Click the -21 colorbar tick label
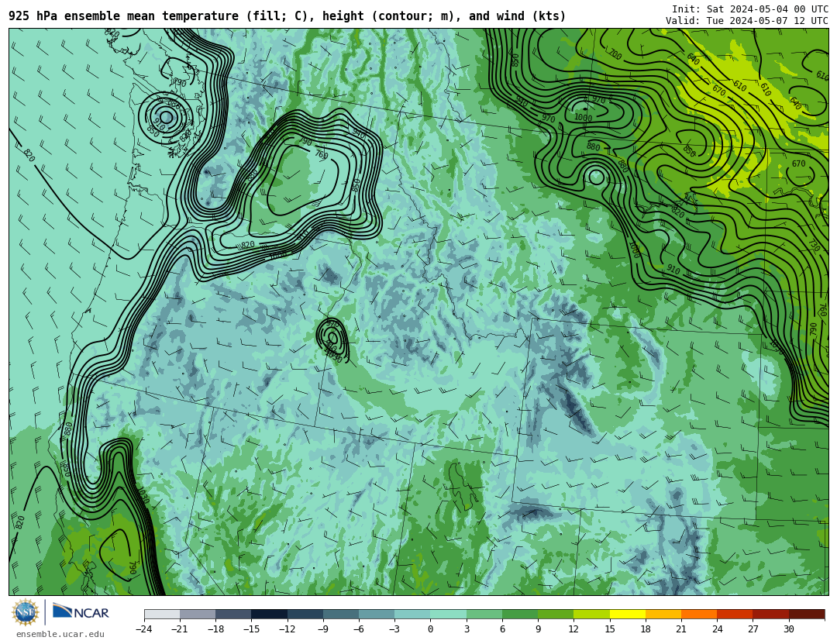 tap(179, 629)
